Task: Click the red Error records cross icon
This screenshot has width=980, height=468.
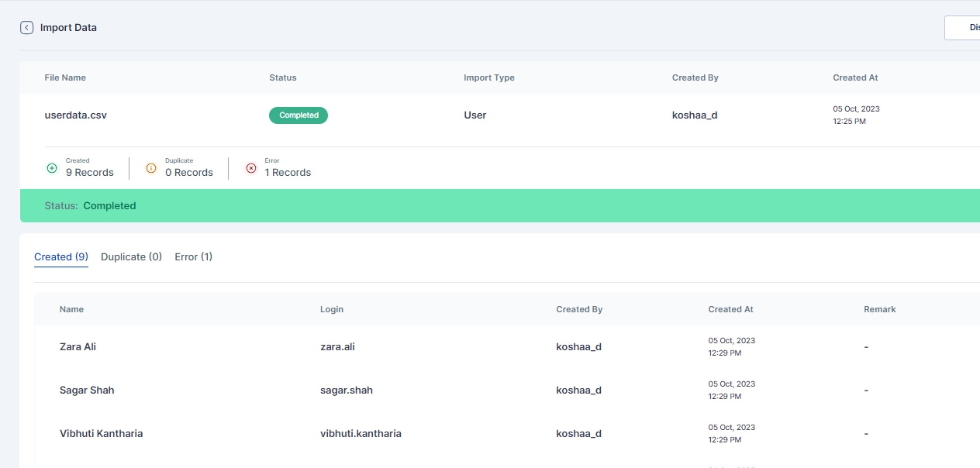Action: (x=250, y=167)
